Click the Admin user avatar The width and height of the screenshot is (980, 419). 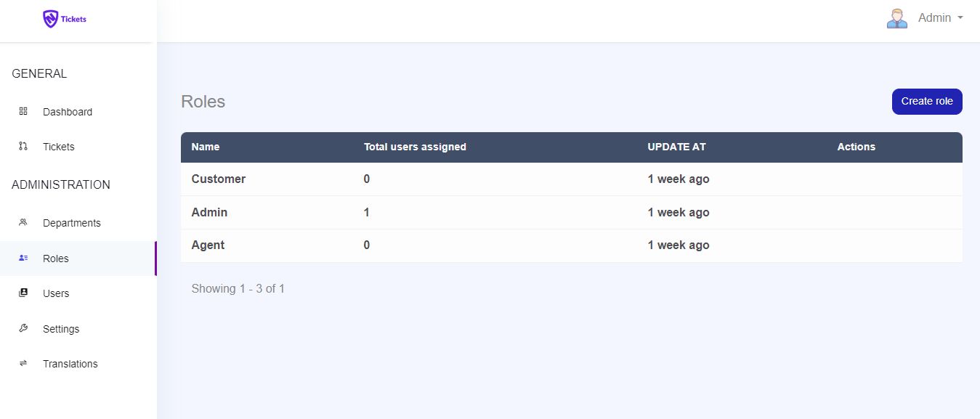tap(897, 18)
